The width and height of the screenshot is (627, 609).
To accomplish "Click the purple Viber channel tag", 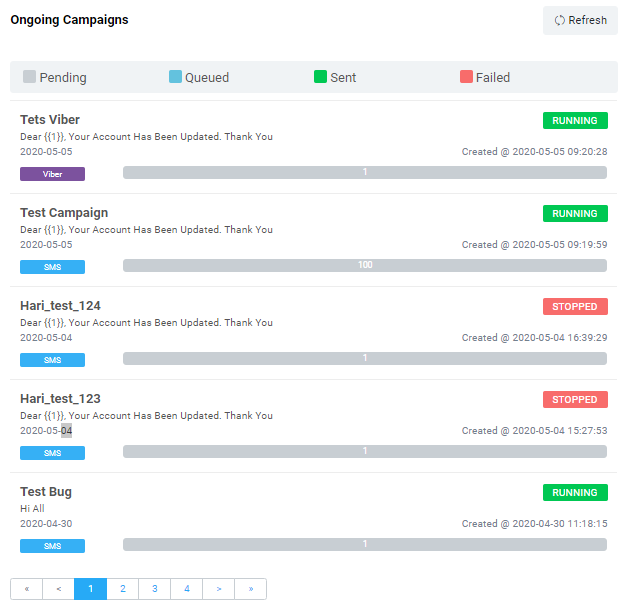I will (52, 174).
